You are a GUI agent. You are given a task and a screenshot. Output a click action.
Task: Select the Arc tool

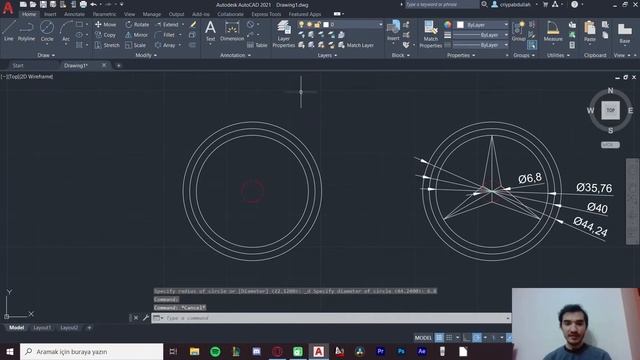pos(66,31)
